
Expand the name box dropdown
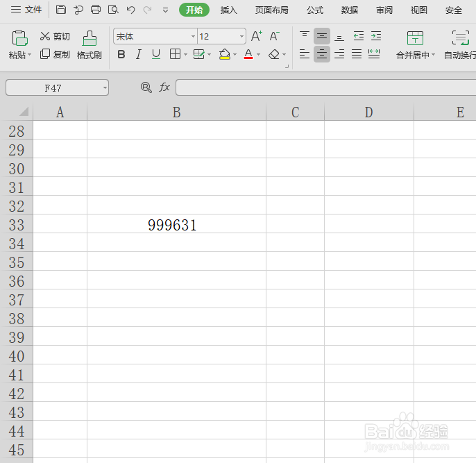[x=105, y=87]
